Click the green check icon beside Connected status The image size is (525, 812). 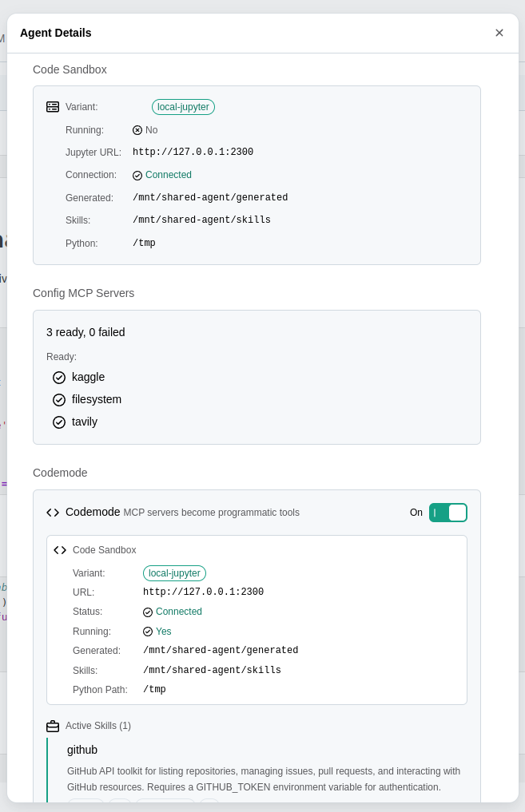tap(137, 175)
